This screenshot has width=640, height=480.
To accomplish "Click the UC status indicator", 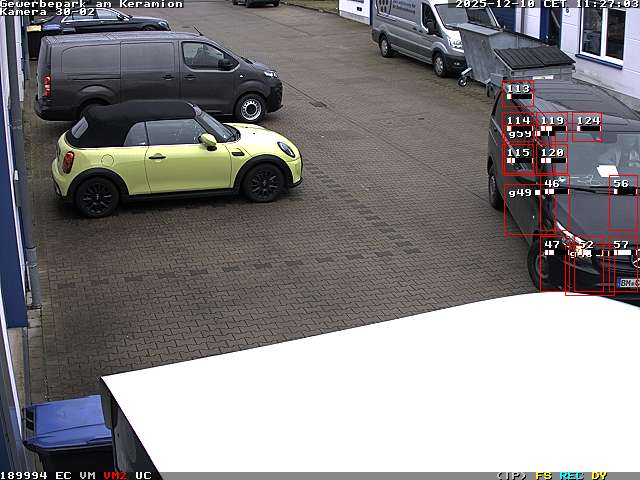I will pos(143,475).
